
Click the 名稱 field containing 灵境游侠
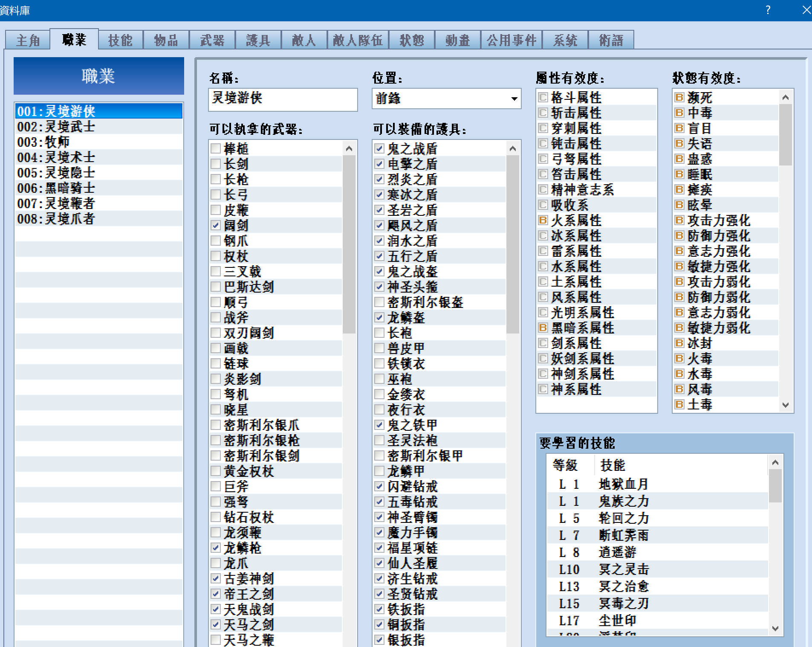[x=283, y=99]
